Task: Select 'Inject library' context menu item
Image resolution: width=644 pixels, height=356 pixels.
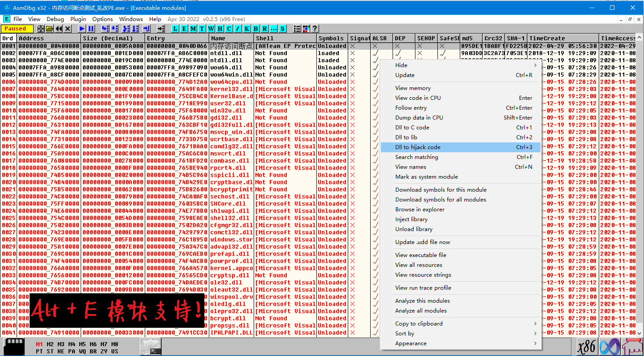Action: click(x=461, y=219)
